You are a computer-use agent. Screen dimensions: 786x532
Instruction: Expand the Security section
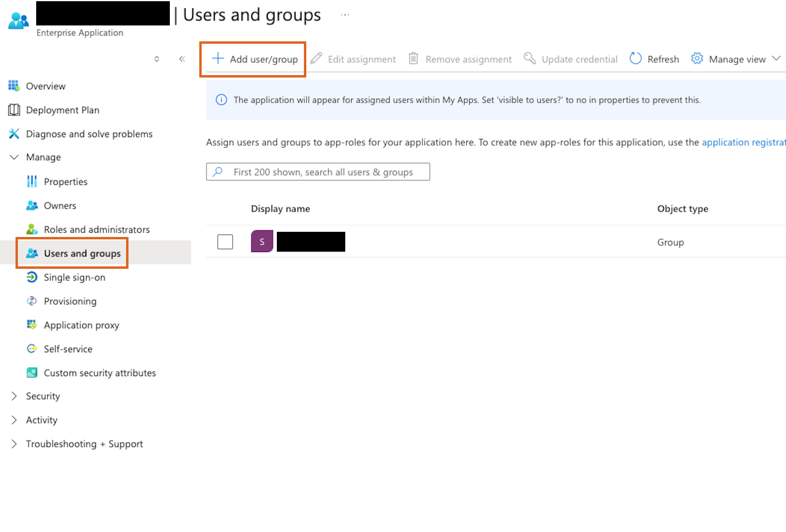point(14,396)
